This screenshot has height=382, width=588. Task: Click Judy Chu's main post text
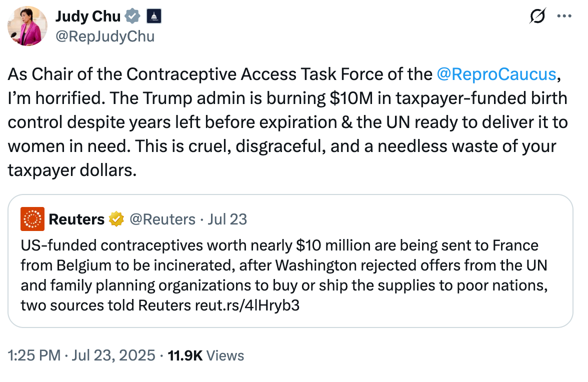280,122
